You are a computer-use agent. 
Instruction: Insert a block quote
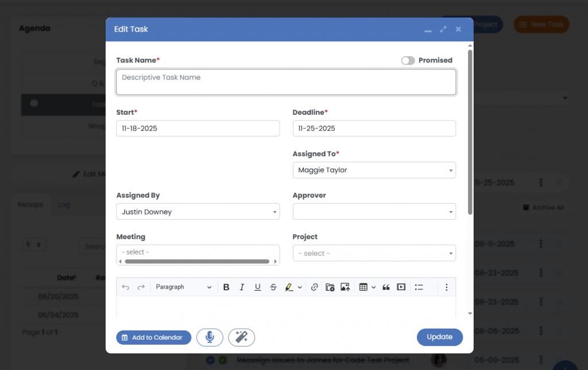386,287
